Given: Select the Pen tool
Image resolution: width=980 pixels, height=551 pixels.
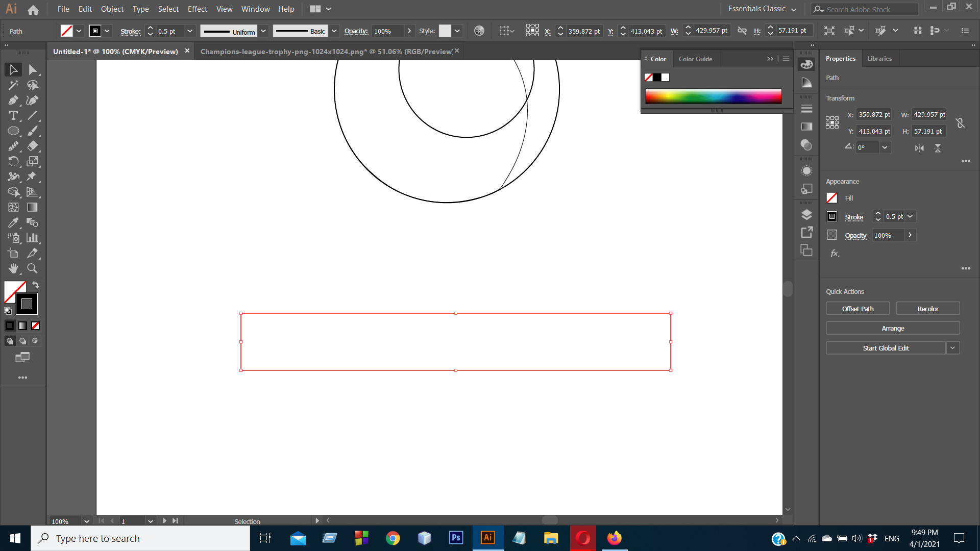Looking at the screenshot, I should (13, 101).
